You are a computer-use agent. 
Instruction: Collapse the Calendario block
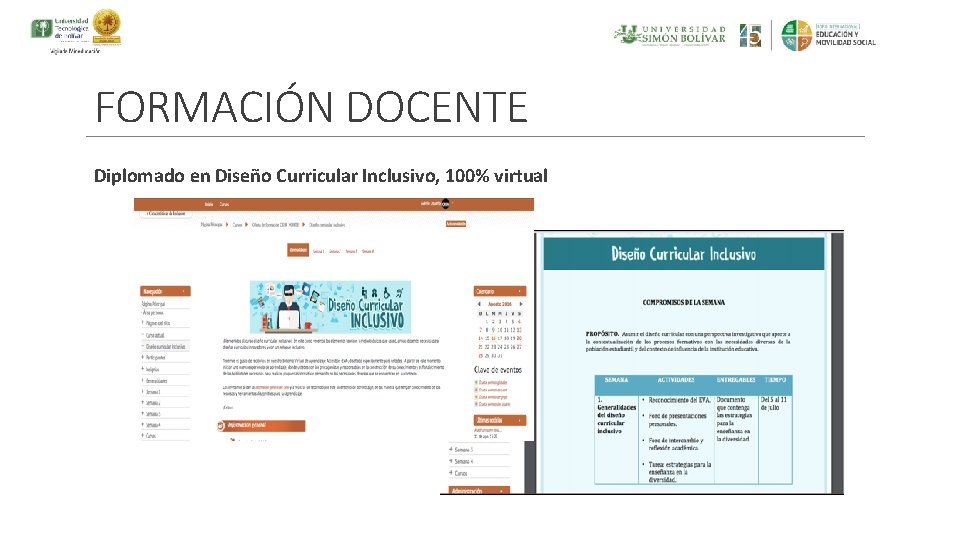519,291
